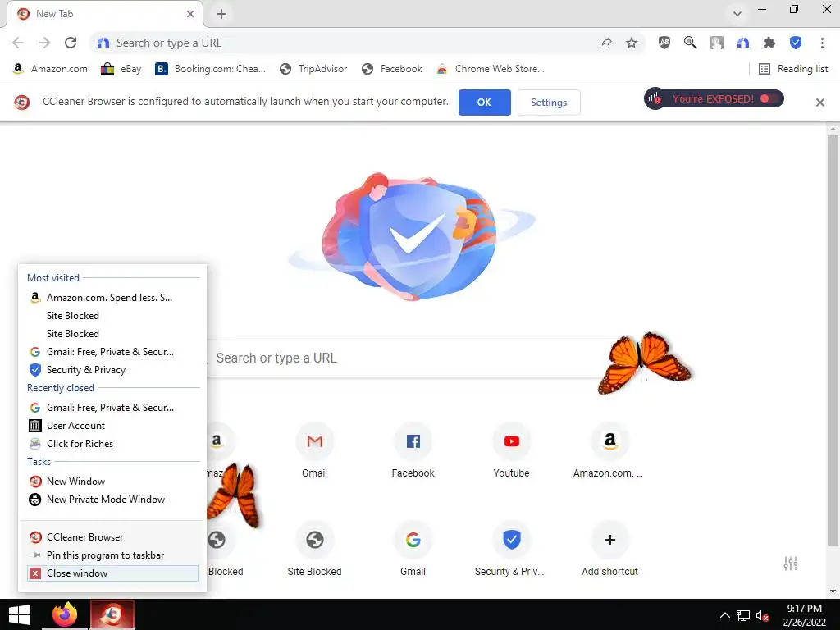
Task: Click the Firefox taskbar icon
Action: tap(66, 614)
